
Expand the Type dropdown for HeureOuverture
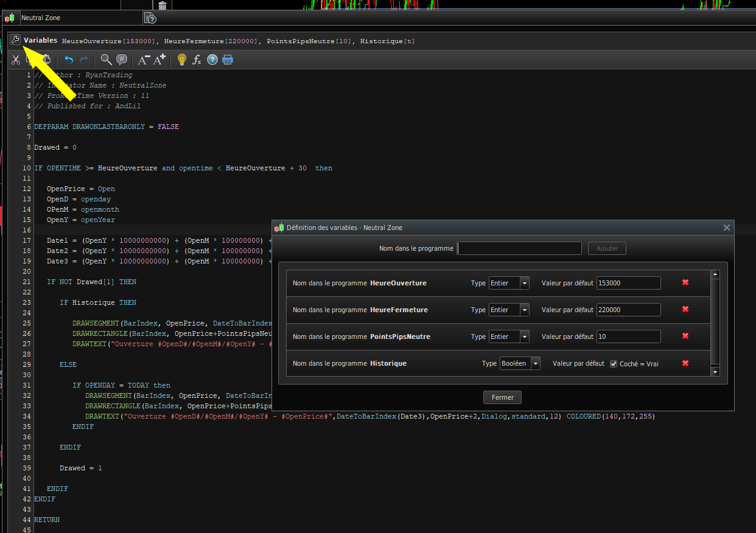point(524,283)
